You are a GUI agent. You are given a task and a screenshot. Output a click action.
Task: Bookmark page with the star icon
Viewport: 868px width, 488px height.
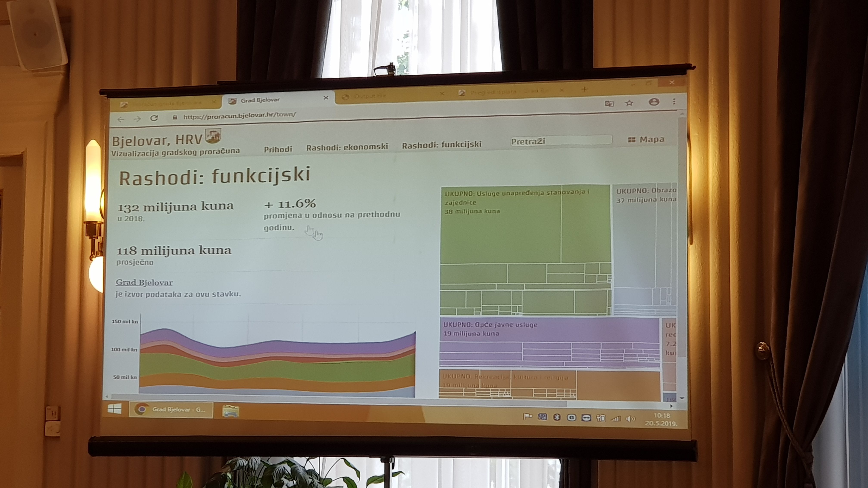pos(629,103)
